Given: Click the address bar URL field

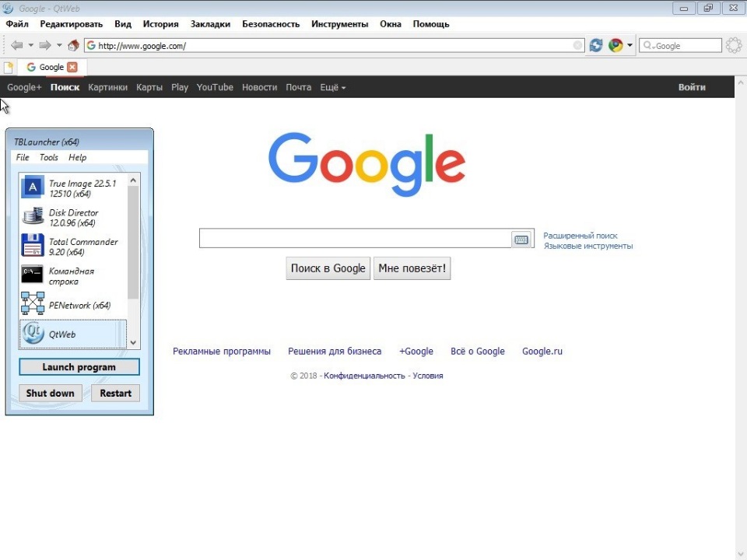Looking at the screenshot, I should [x=334, y=46].
